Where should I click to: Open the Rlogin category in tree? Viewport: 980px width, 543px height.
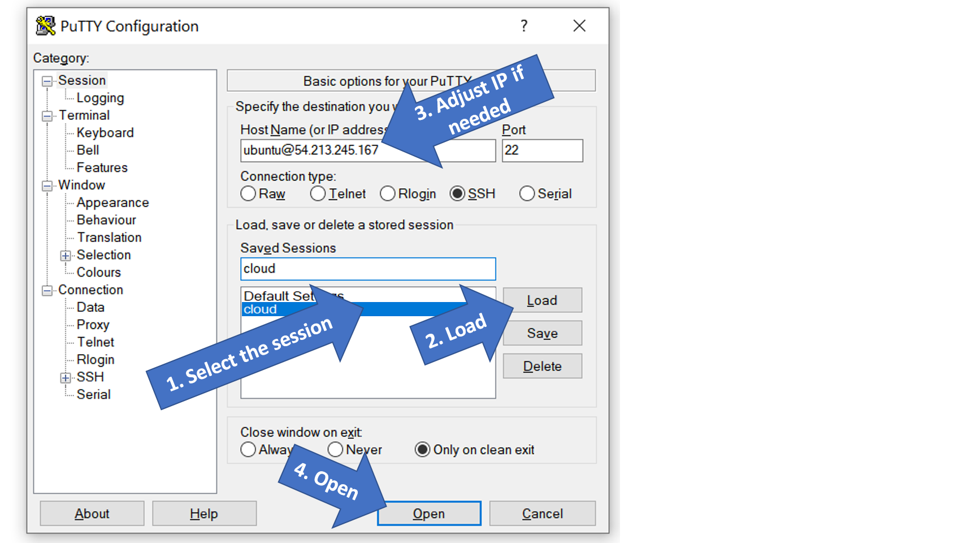click(x=96, y=360)
